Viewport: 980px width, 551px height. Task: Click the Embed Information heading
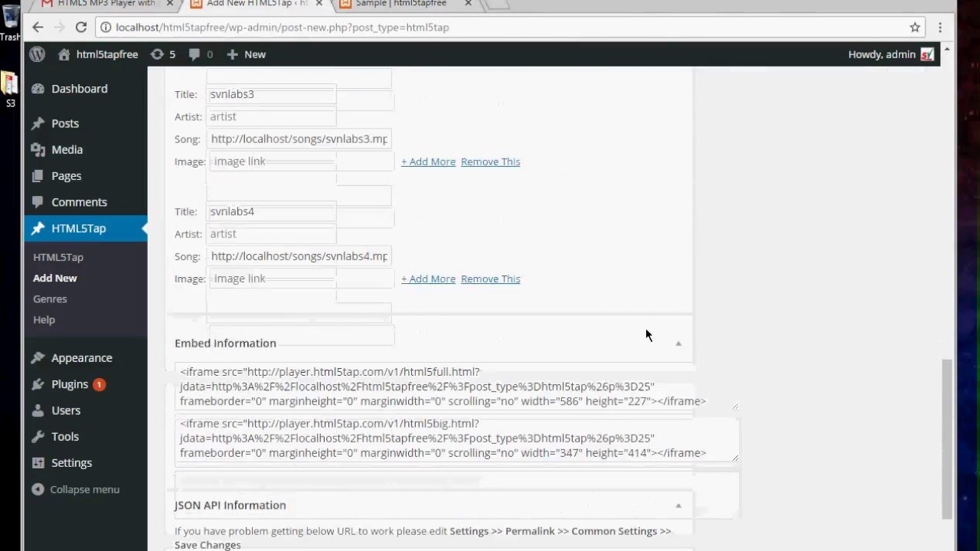coord(225,344)
